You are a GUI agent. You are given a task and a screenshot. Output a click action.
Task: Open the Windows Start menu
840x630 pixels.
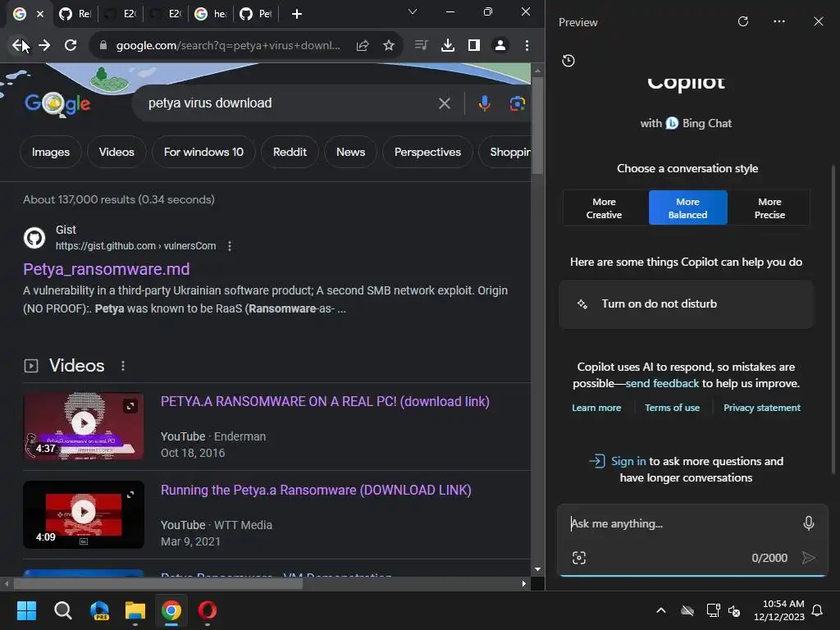coord(26,610)
